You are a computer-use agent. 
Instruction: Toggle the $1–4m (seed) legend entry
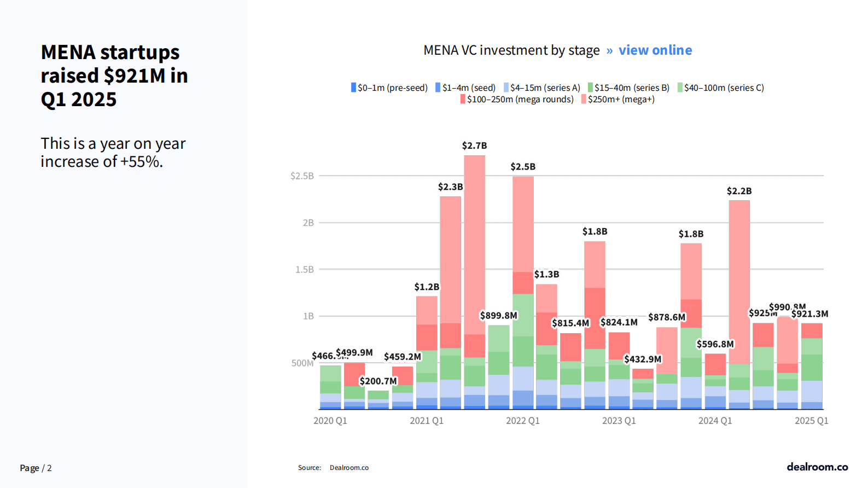pos(465,88)
